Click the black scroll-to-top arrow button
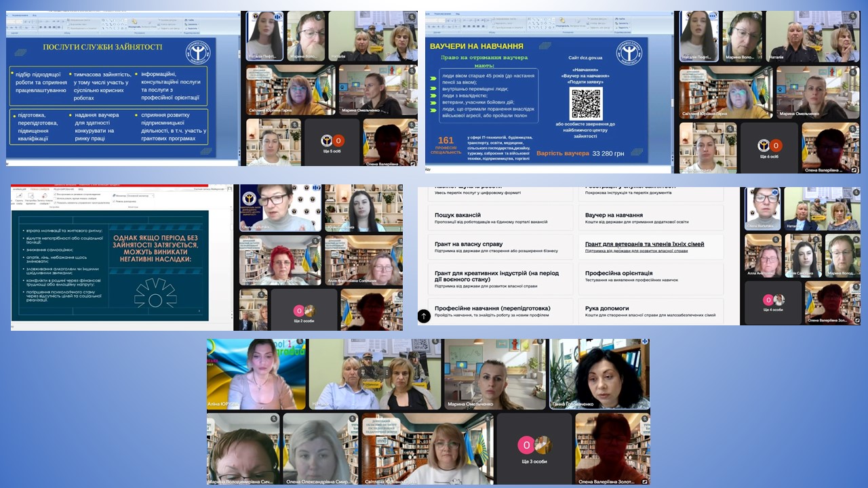This screenshot has width=868, height=488. (x=424, y=316)
